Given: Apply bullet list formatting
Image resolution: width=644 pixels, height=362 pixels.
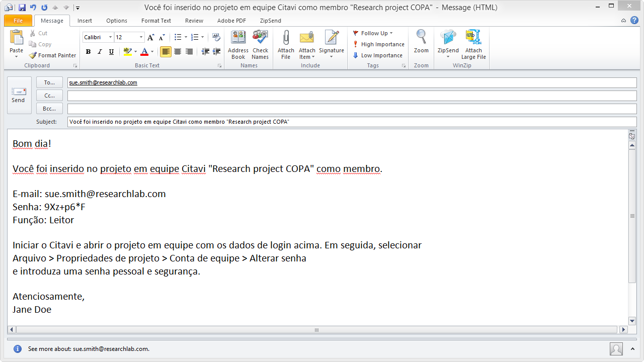Looking at the screenshot, I should click(x=178, y=37).
